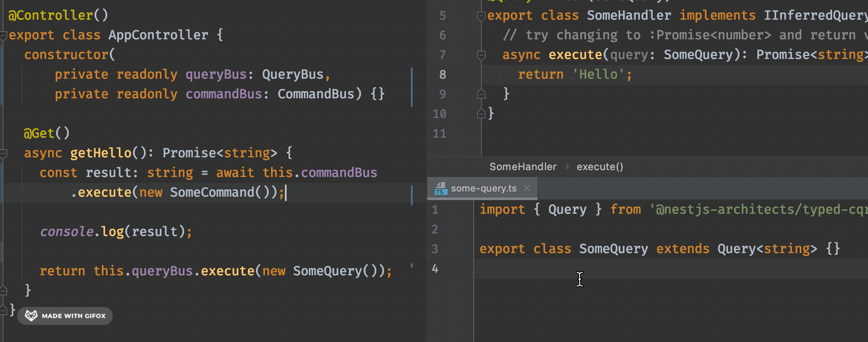
Task: Click SomeCommand in the execute call
Action: pos(212,192)
